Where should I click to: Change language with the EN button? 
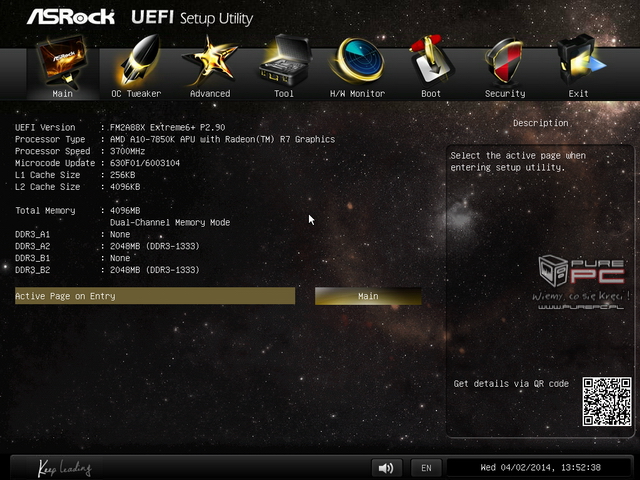(x=426, y=468)
